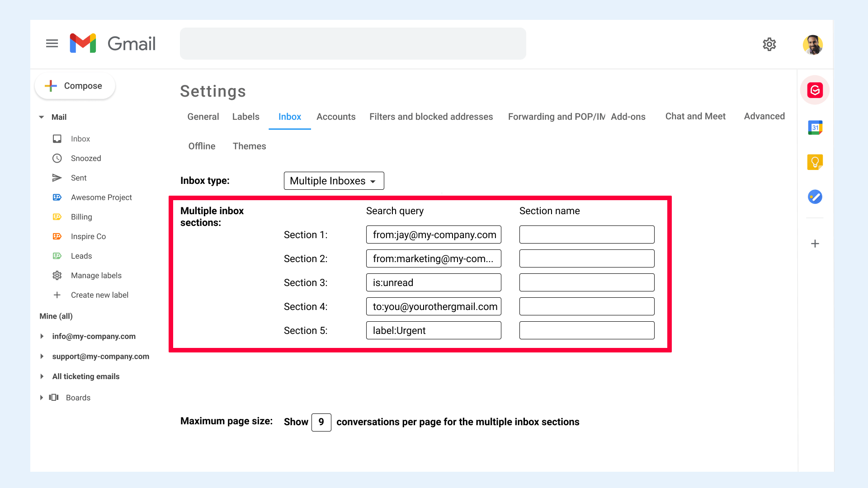The image size is (868, 488).
Task: Expand the Boards section
Action: click(42, 398)
